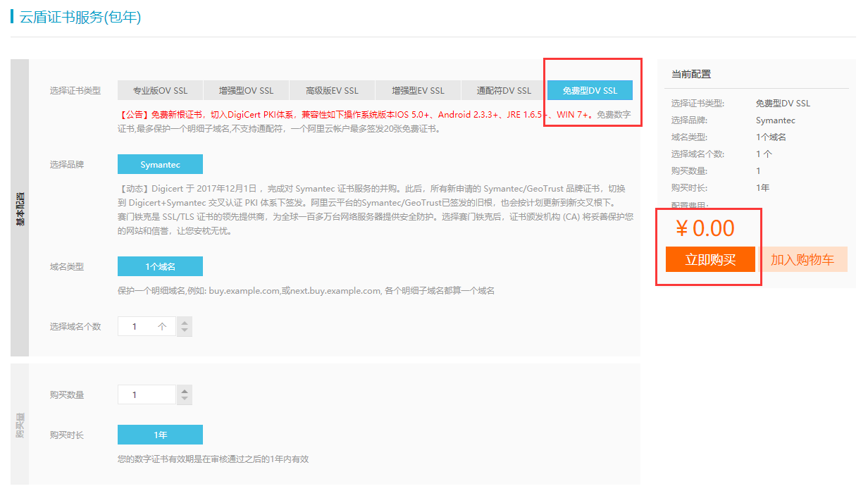Screen dimensions: 868x491
Task: Select the Symantec brand option
Action: coord(160,164)
